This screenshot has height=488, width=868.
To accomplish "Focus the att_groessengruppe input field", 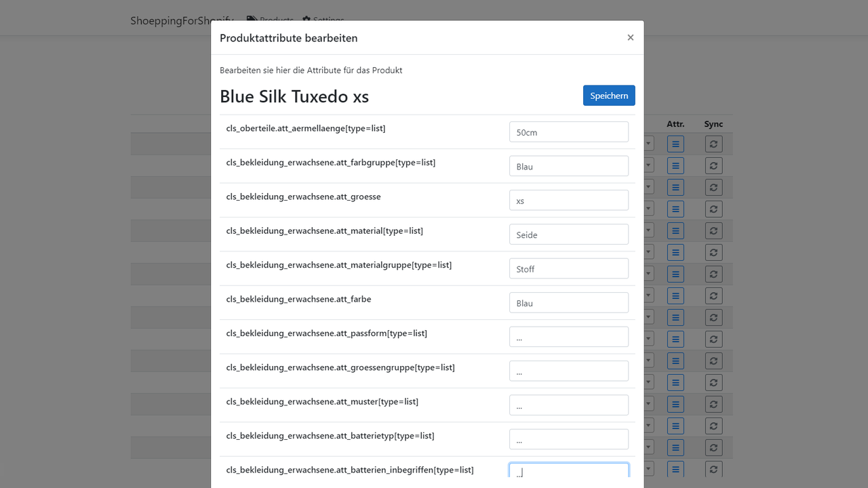I will (569, 371).
